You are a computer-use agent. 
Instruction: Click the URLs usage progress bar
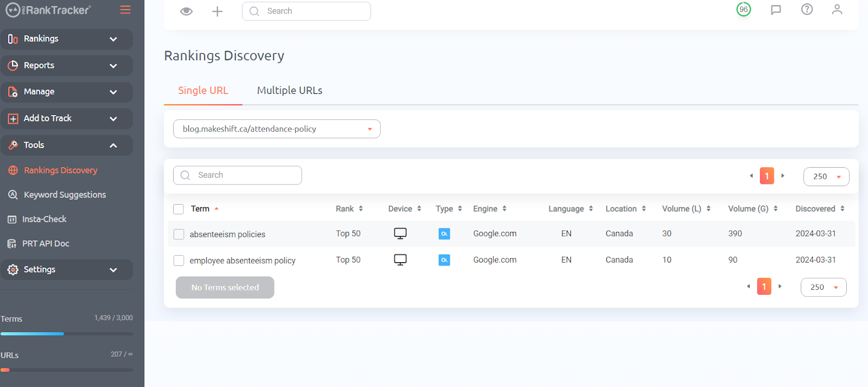point(67,370)
